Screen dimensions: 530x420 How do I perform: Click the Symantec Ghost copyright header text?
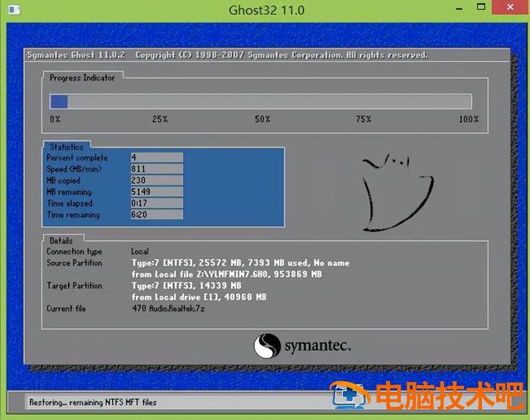(227, 56)
